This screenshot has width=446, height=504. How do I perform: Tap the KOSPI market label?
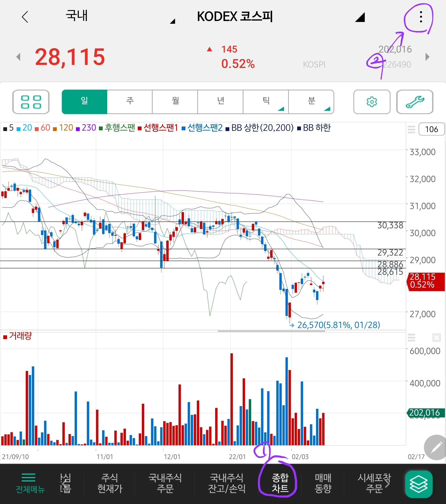click(314, 65)
